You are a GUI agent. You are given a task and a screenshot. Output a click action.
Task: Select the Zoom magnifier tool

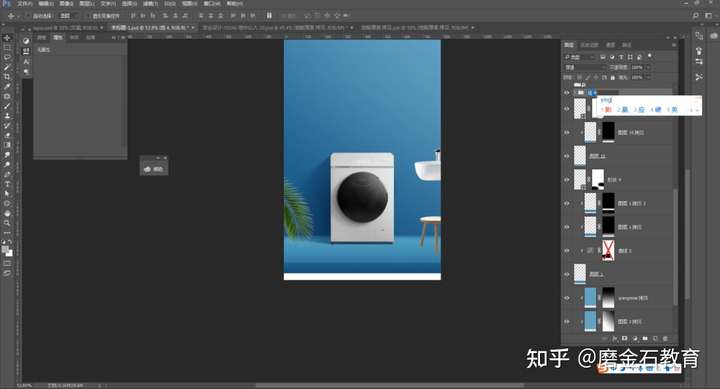(7, 223)
